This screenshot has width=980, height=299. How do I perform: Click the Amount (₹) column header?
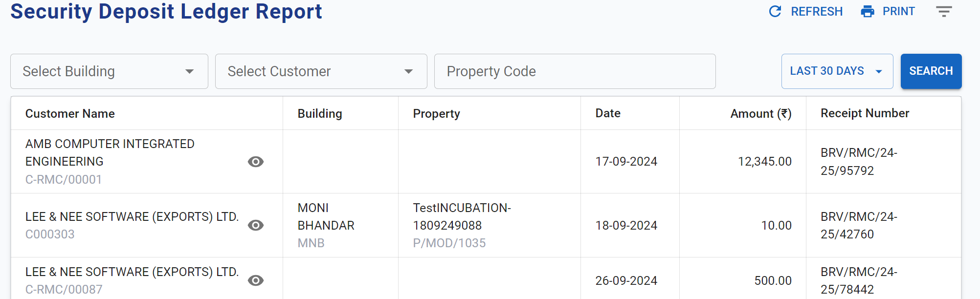click(760, 114)
